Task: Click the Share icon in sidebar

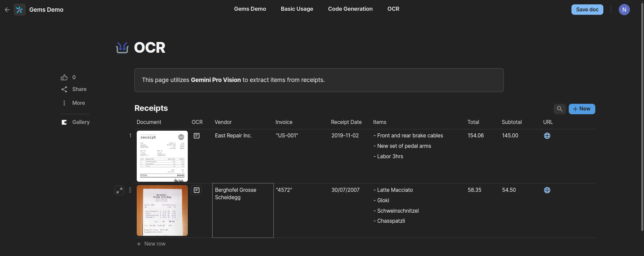Action: click(x=64, y=89)
